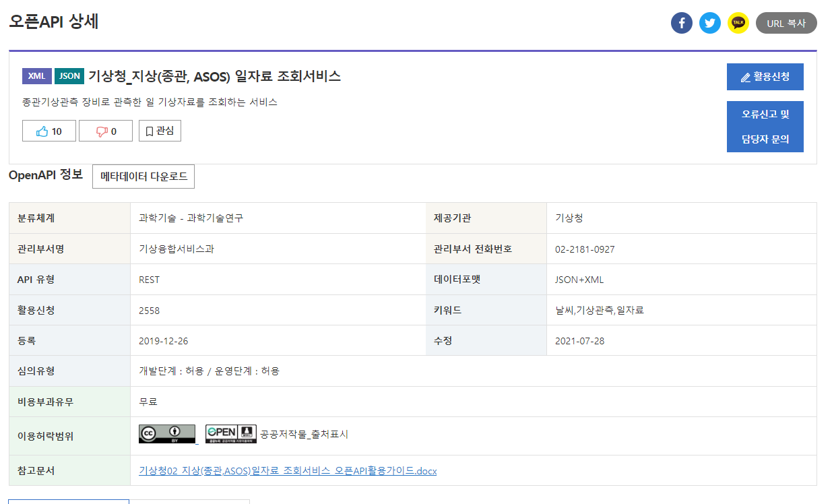Select the 비용부과유무 label cell
The height and width of the screenshot is (504, 832).
69,402
